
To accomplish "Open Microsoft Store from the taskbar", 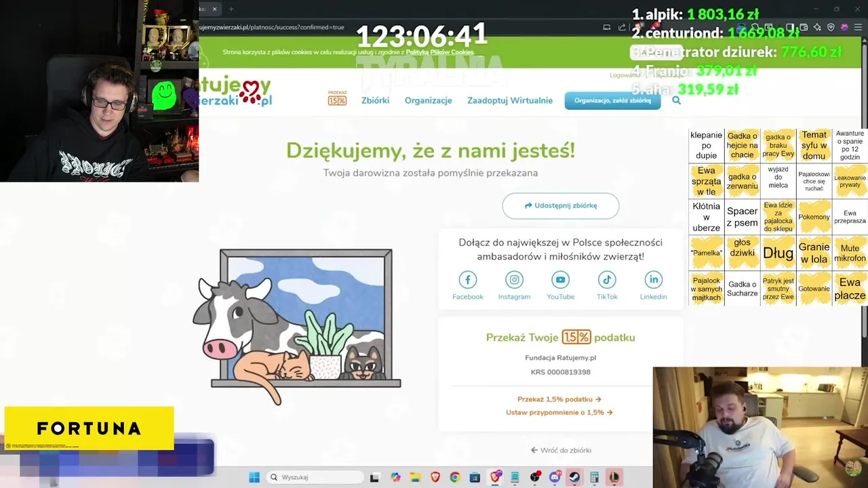I will pos(475,477).
